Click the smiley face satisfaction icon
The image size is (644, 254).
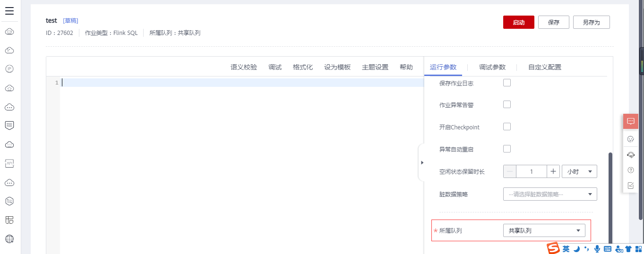(630, 139)
